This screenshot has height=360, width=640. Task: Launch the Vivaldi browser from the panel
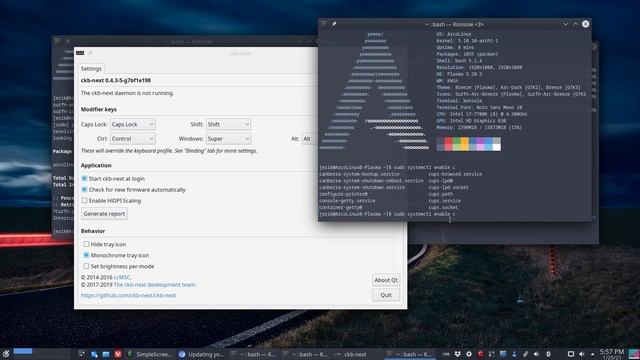coord(118,354)
